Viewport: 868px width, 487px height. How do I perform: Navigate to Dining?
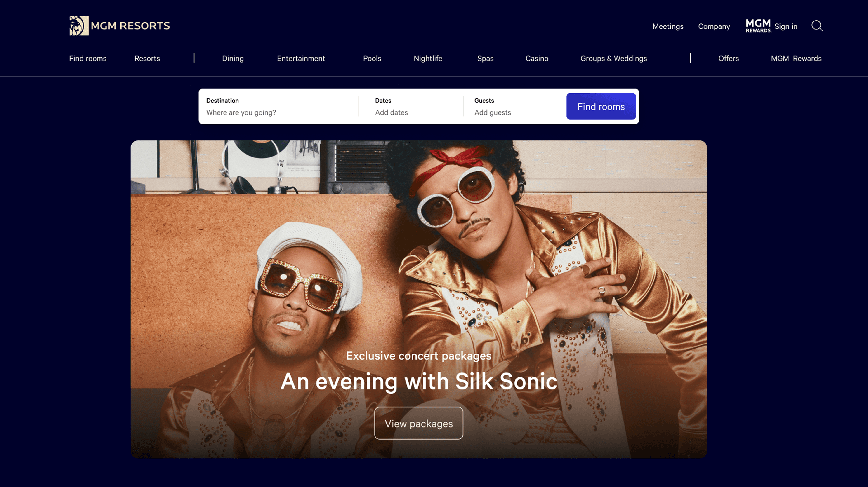tap(233, 58)
